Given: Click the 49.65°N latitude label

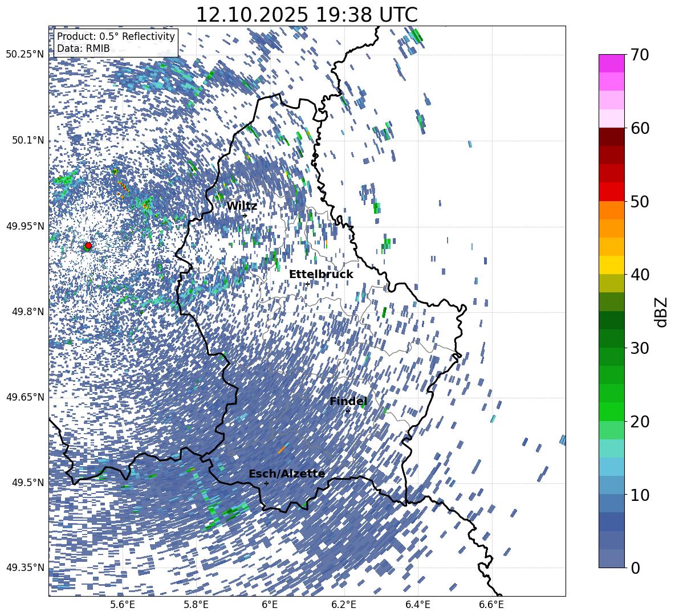Looking at the screenshot, I should pos(25,397).
